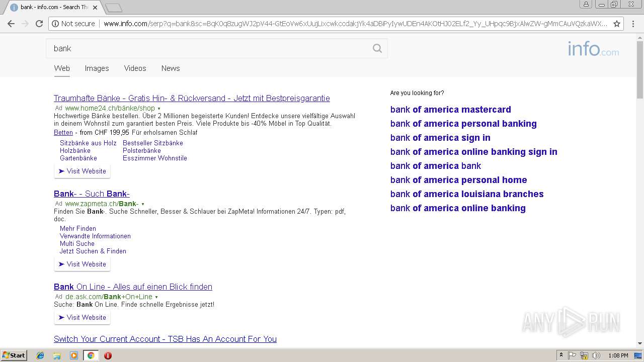Expand the zapmeta.ch ad URL dropdown arrow

pos(143,204)
